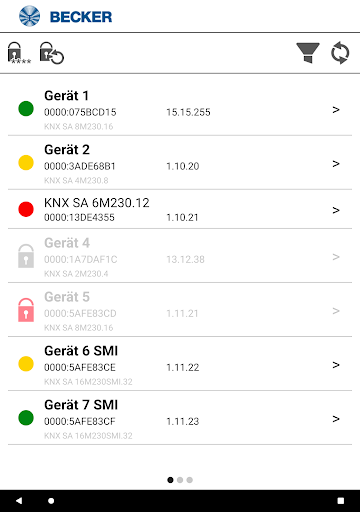This screenshot has height=512, width=360.
Task: Refresh the device list with the sync icon
Action: [340, 53]
